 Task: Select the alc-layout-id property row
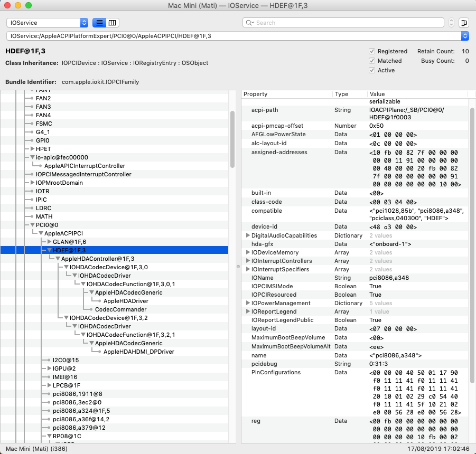tap(354, 143)
